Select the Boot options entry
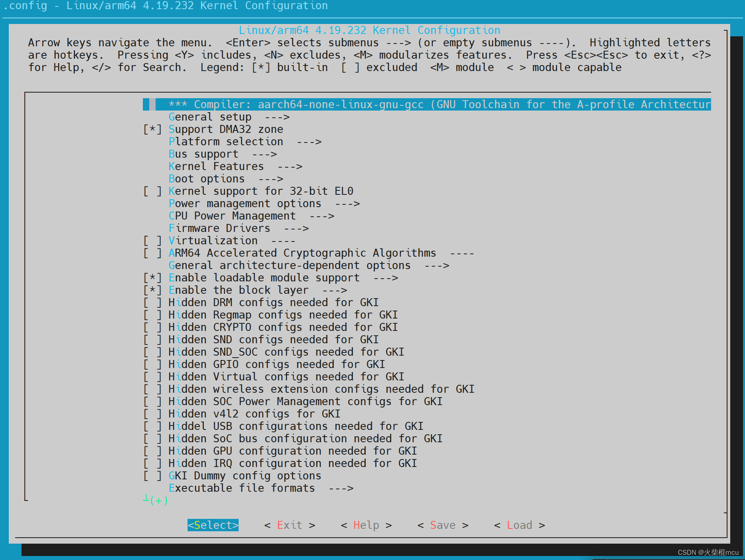745x560 pixels. coord(206,178)
